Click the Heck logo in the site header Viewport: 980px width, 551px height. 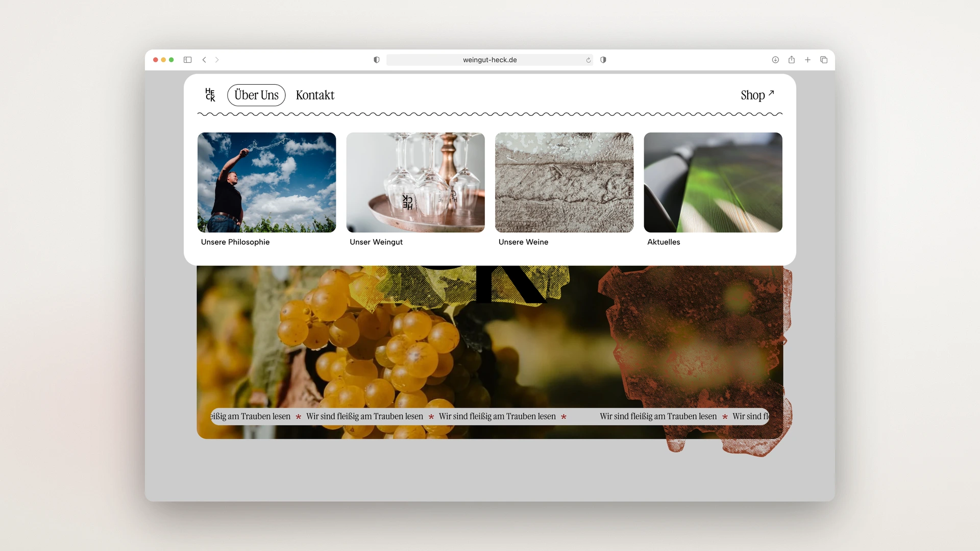[x=210, y=95]
